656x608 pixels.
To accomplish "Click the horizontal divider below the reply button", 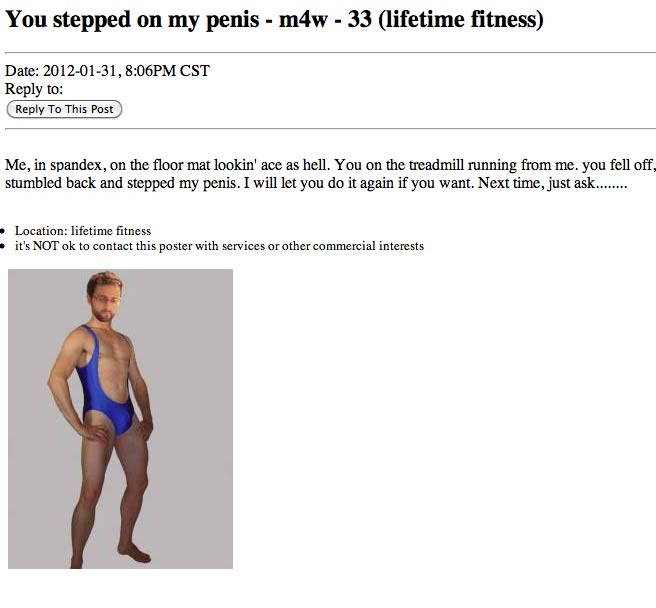I will point(328,128).
